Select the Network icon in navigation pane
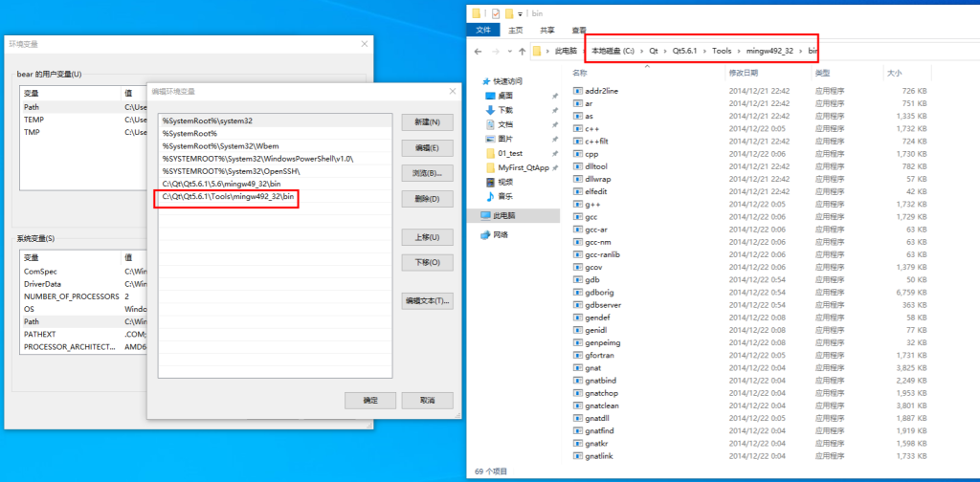This screenshot has height=482, width=980. tap(486, 234)
